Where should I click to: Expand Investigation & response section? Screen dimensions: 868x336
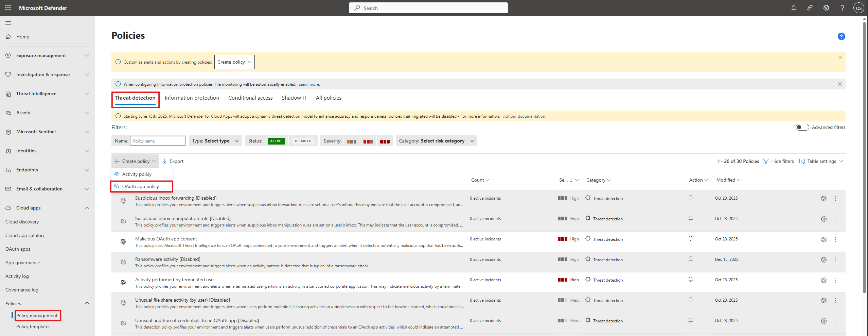[48, 74]
